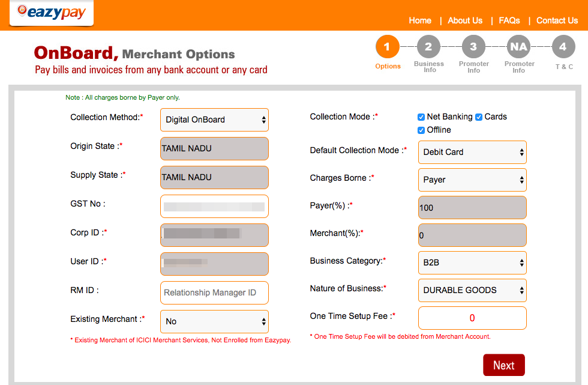Screen dimensions: 588x385
Task: Select the Options step indicator
Action: tap(388, 46)
